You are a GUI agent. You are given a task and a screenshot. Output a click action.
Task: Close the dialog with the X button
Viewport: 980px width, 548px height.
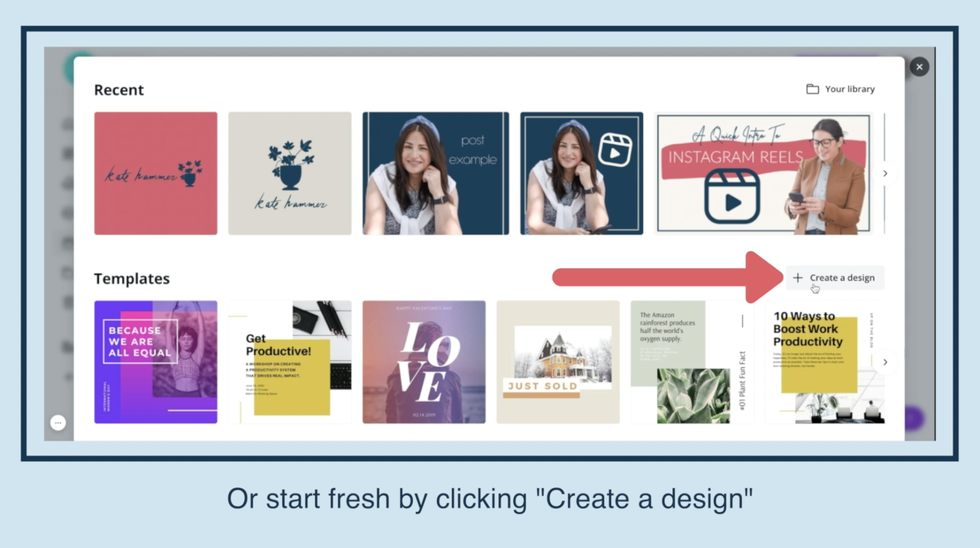pos(919,67)
